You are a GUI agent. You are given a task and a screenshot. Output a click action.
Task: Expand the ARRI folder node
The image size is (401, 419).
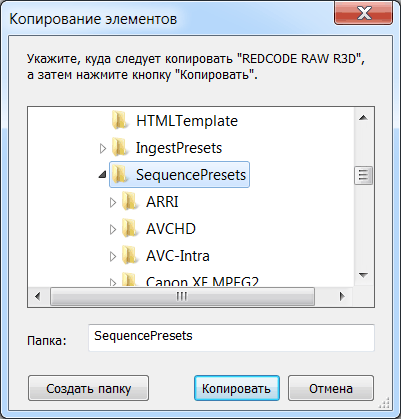[x=113, y=202]
